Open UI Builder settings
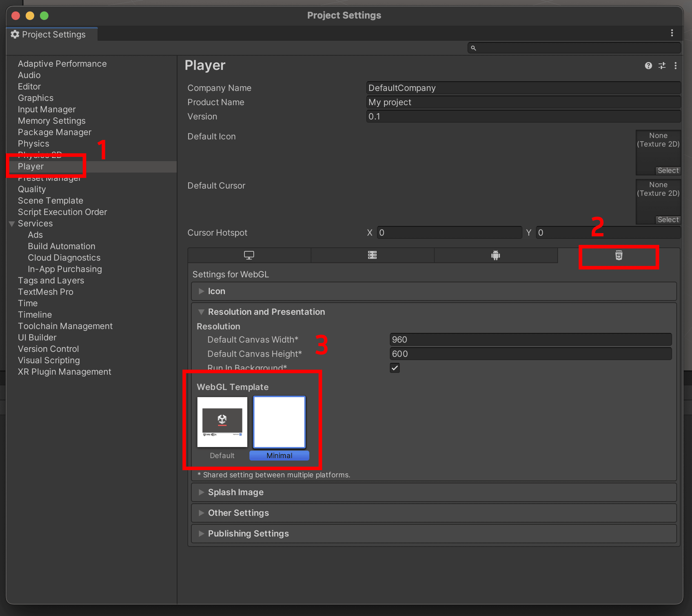692x616 pixels. (x=37, y=338)
